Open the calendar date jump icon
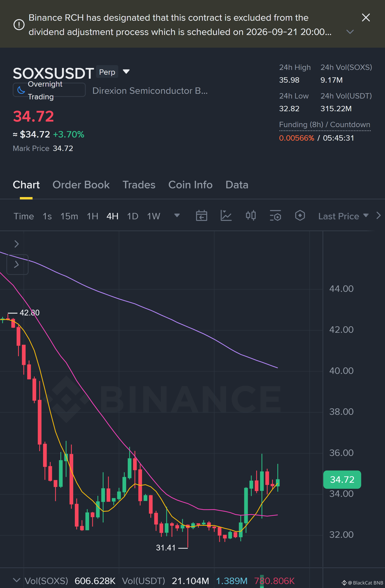The width and height of the screenshot is (385, 588). (201, 216)
